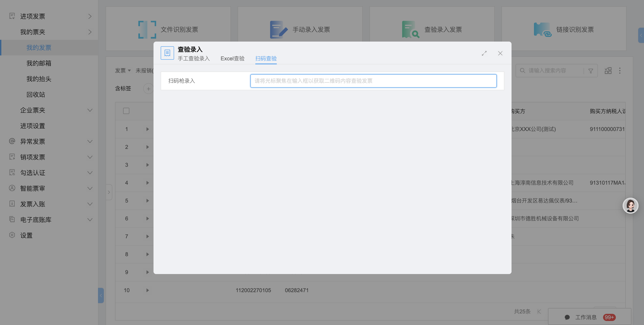Click invoice code 112002270105 cell
This screenshot has height=325, width=644.
point(253,290)
